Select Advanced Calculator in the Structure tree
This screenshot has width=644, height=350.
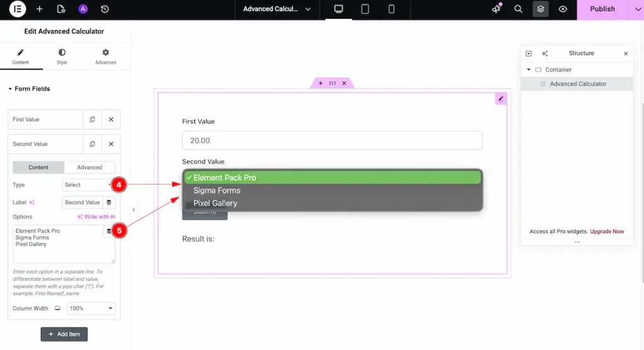pyautogui.click(x=577, y=84)
